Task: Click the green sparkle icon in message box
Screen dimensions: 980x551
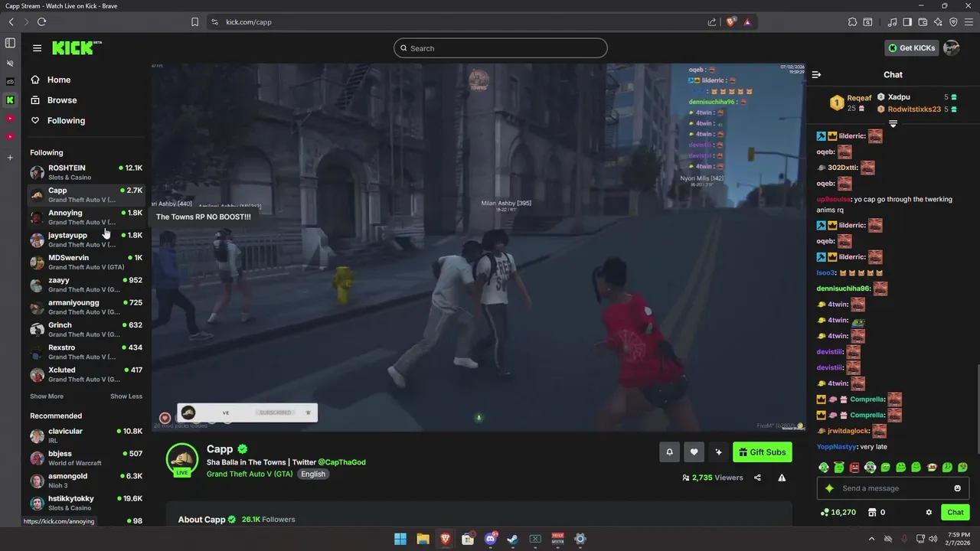Action: click(x=829, y=488)
